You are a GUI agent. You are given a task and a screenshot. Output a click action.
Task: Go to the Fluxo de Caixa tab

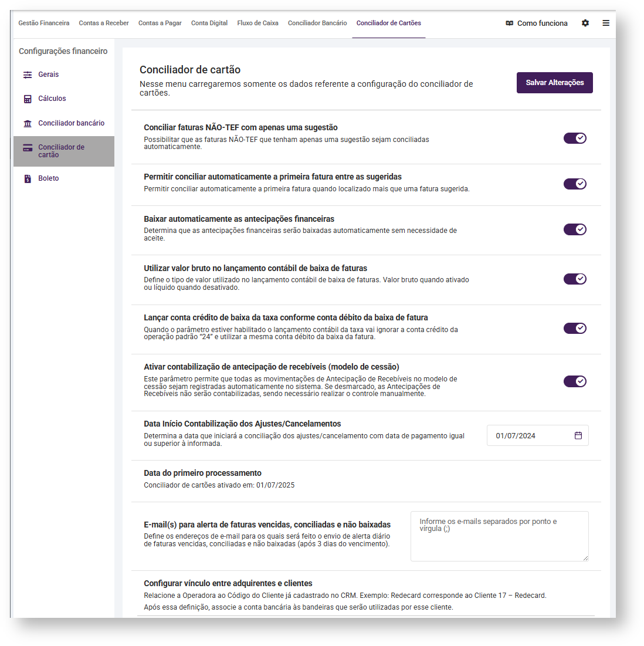pyautogui.click(x=257, y=23)
